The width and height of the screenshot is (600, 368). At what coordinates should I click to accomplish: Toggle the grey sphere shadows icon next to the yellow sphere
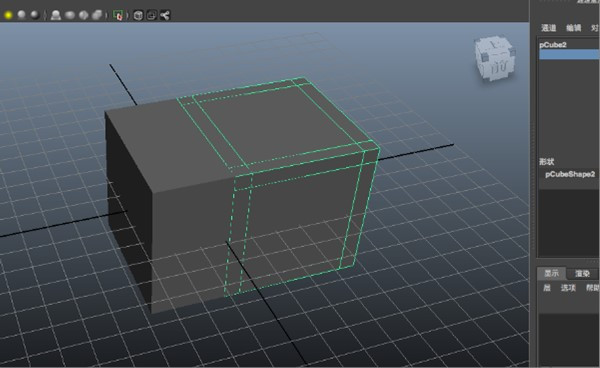[21, 15]
